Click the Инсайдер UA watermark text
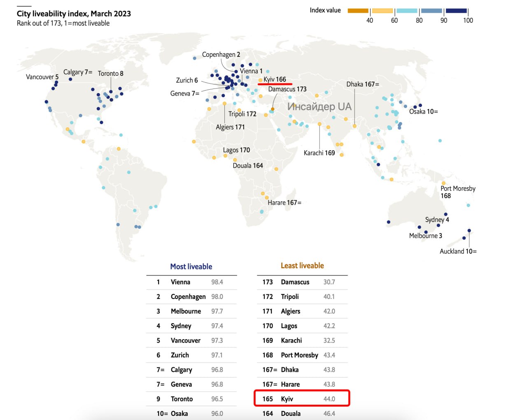The width and height of the screenshot is (527, 420). (x=319, y=107)
